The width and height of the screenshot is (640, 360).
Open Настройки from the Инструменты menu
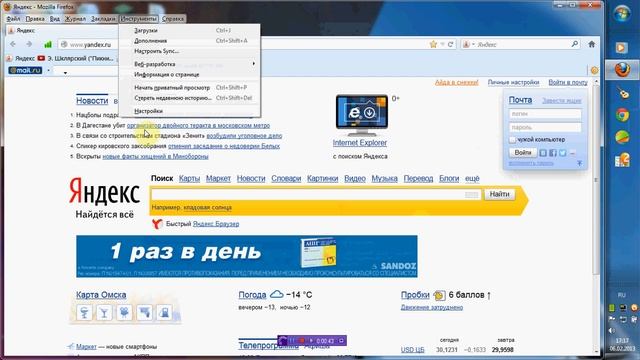(x=189, y=111)
